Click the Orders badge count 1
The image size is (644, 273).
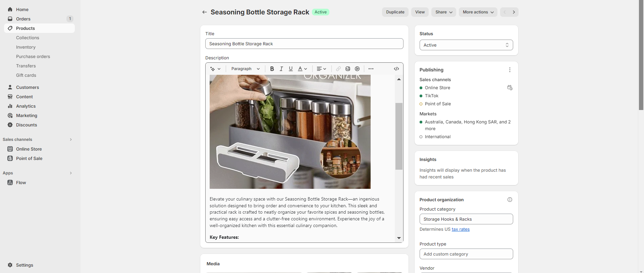pos(70,19)
